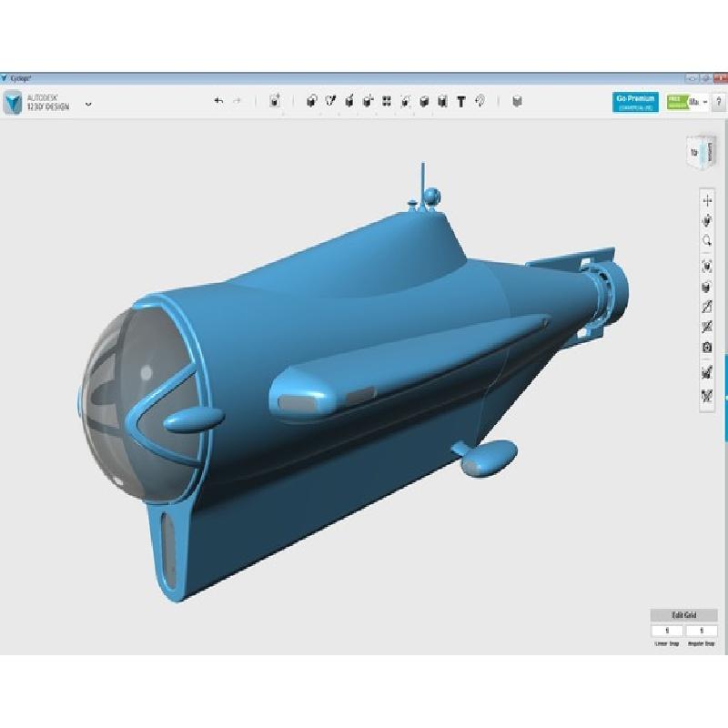
Task: Select the Orbit tool in navigation bar
Action: [706, 221]
